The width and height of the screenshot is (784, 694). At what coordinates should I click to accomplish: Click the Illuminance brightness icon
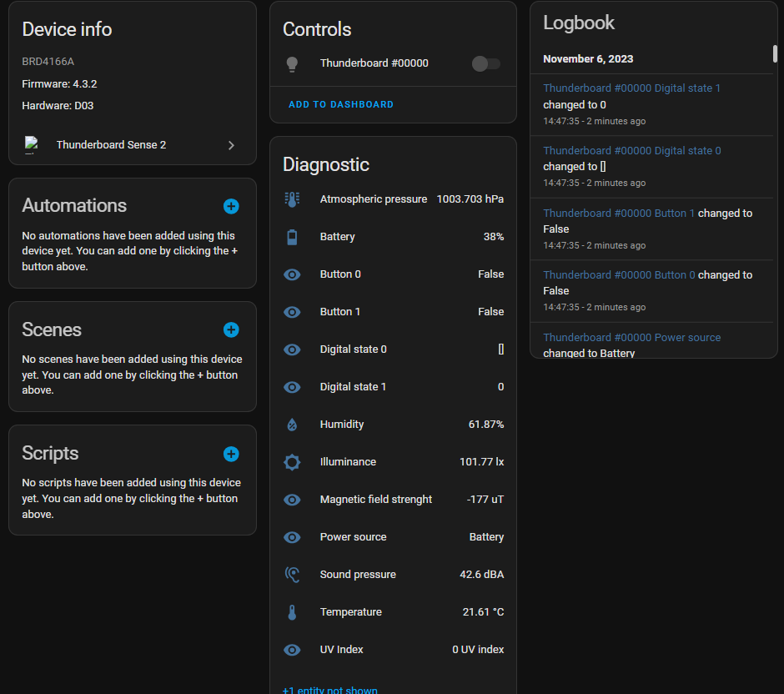(292, 462)
